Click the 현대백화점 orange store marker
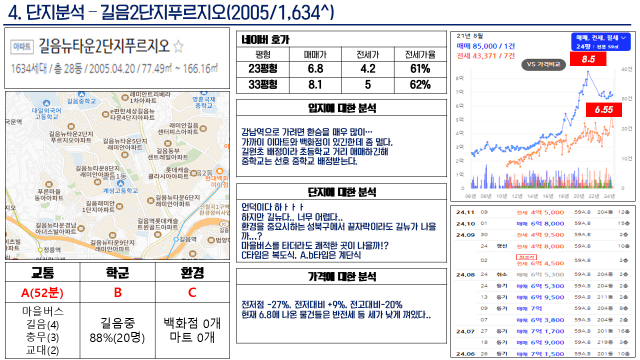 click(x=220, y=171)
